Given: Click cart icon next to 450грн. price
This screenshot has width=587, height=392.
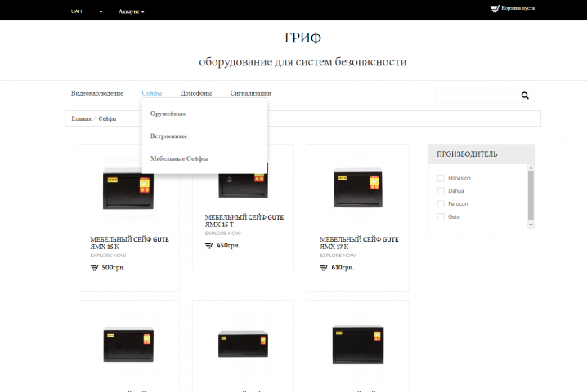Looking at the screenshot, I should (x=209, y=245).
